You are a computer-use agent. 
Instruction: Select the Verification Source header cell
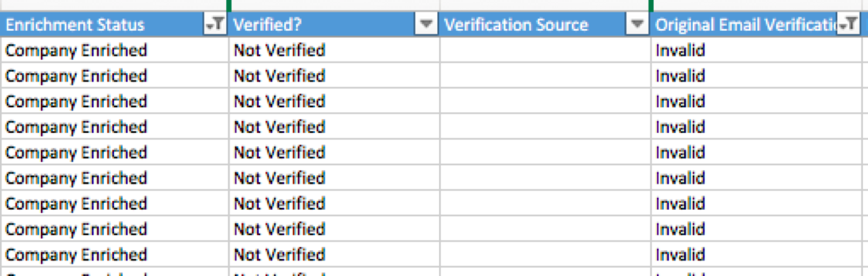[x=545, y=25]
